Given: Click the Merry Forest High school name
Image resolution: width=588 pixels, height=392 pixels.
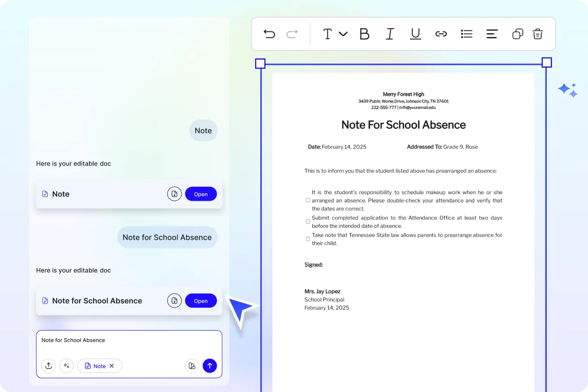Looking at the screenshot, I should (404, 94).
